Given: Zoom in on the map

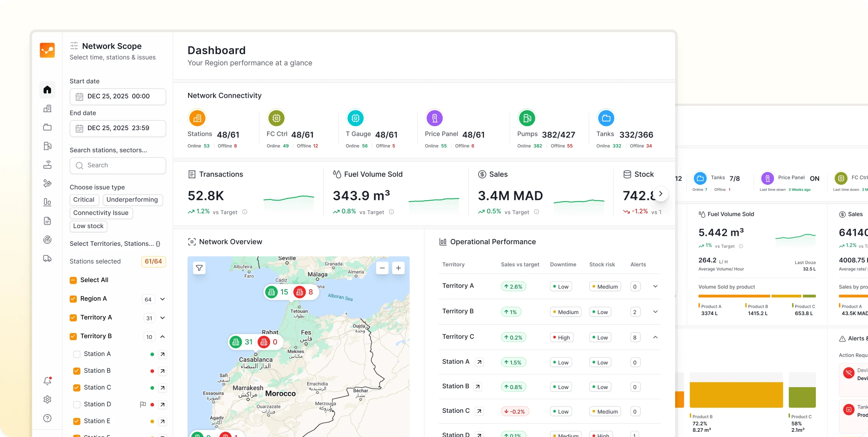Looking at the screenshot, I should [x=398, y=268].
